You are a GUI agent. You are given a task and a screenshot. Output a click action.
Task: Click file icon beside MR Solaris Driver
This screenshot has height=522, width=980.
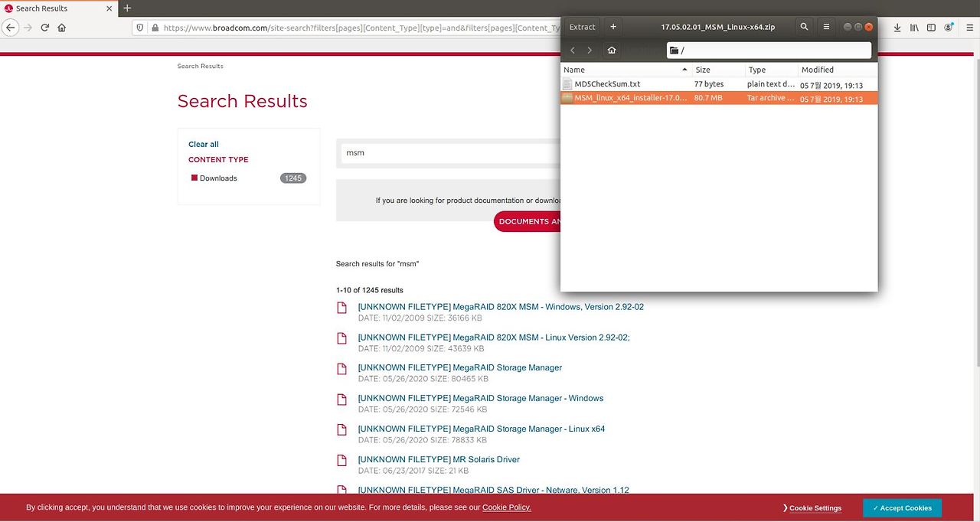(x=342, y=461)
